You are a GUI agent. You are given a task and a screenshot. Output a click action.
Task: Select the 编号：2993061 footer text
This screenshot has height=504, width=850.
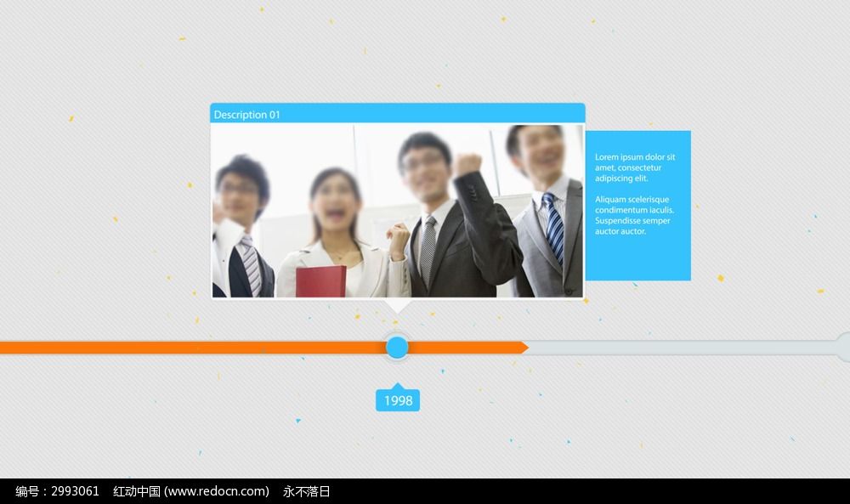[58, 491]
